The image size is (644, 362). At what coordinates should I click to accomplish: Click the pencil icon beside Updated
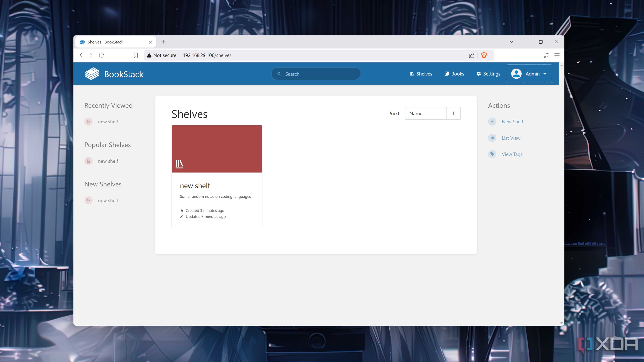182,216
